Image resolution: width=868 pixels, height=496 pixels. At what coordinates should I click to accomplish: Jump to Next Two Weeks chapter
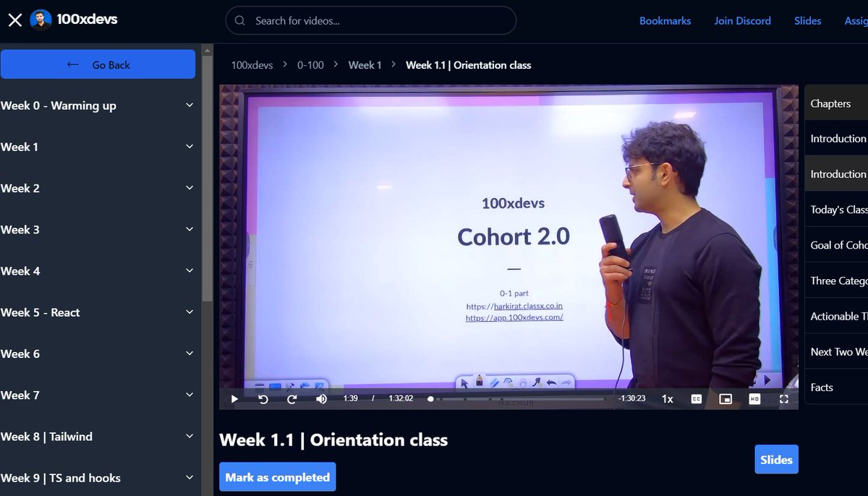tap(837, 351)
